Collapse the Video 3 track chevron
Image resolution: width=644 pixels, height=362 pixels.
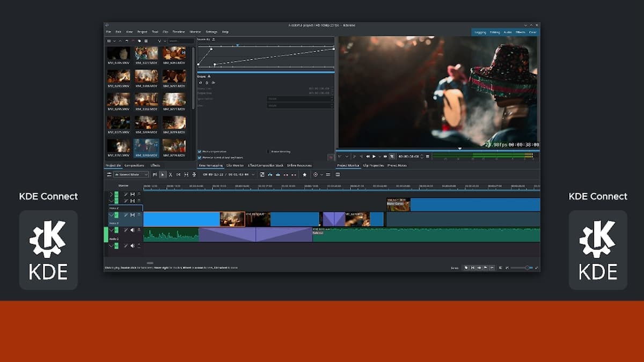point(111,215)
